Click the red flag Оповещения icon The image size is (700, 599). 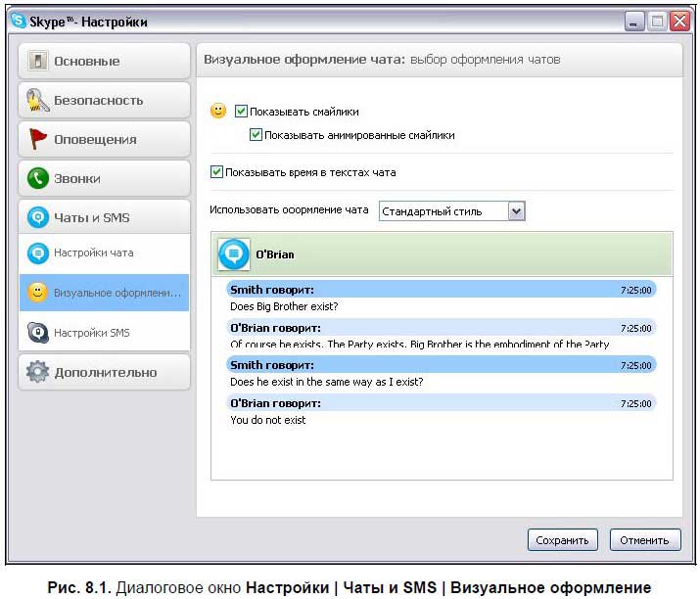38,139
